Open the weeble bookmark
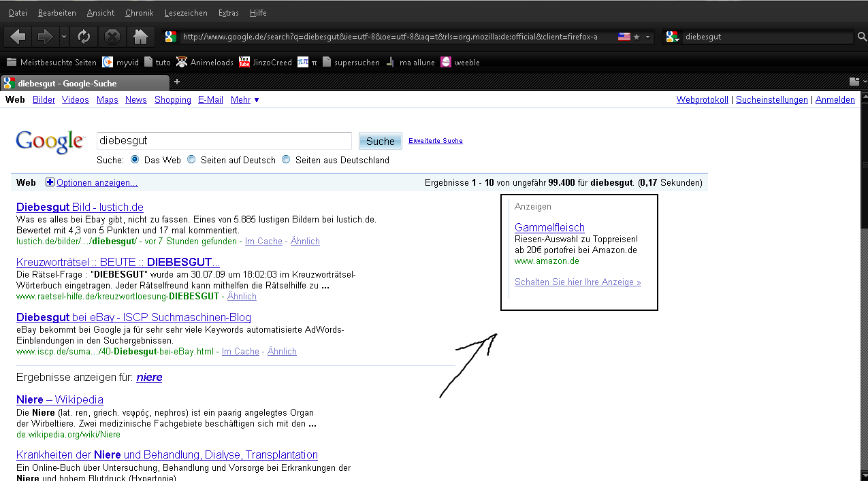 tap(460, 62)
